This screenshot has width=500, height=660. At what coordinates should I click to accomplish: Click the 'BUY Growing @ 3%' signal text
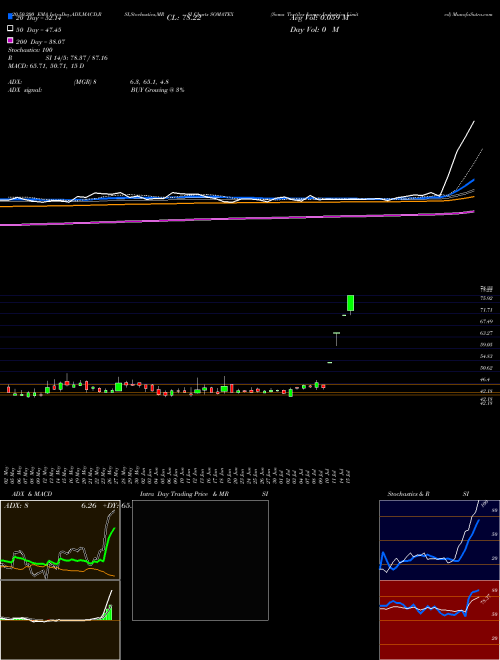tap(157, 90)
